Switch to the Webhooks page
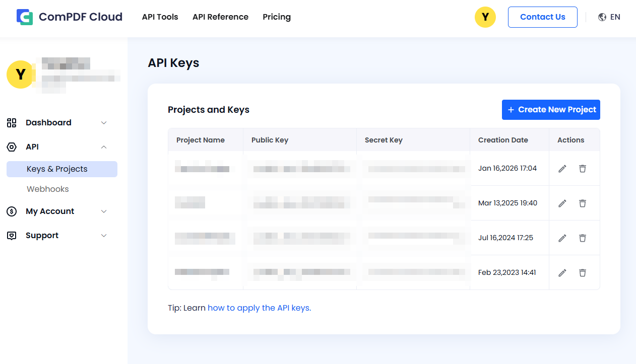 (47, 189)
